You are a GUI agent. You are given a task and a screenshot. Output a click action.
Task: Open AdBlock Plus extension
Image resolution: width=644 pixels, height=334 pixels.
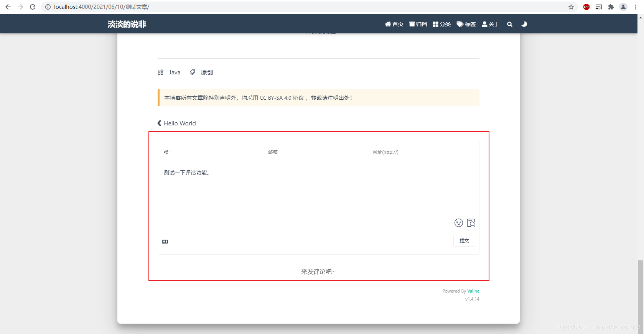point(586,7)
